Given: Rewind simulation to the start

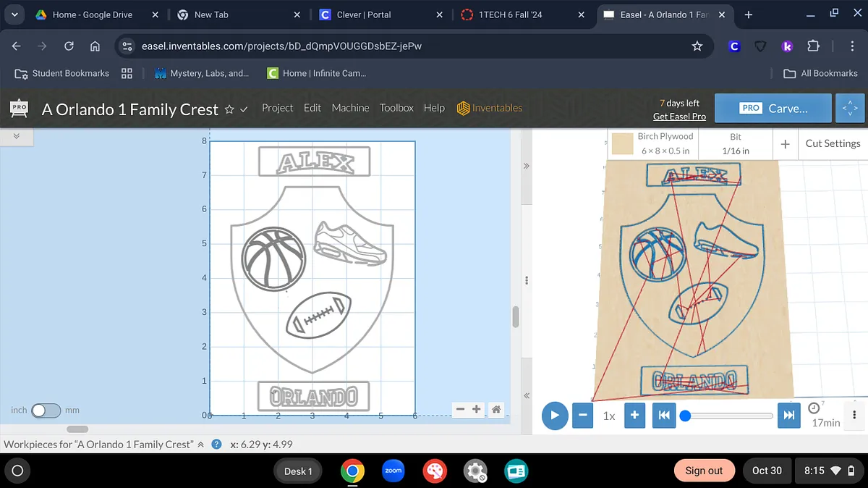Looking at the screenshot, I should 663,416.
